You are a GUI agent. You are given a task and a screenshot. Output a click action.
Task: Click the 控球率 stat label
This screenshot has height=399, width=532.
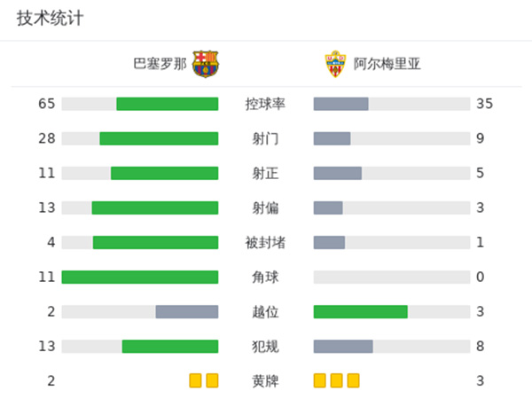point(265,104)
